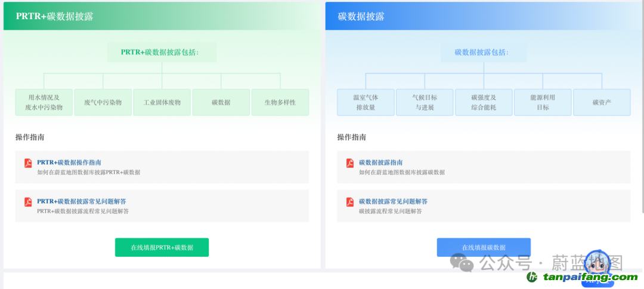The width and height of the screenshot is (644, 289).
Task: Click the green PRTR+碳数据披露 panel title
Action: (55, 17)
